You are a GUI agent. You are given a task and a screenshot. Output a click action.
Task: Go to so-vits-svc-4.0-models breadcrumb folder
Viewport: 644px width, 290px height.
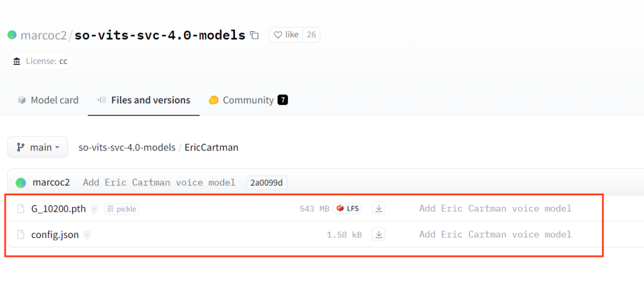tap(127, 147)
